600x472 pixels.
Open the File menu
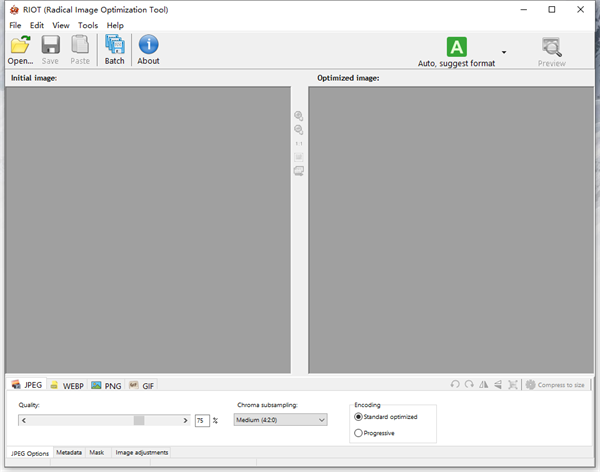coord(15,25)
